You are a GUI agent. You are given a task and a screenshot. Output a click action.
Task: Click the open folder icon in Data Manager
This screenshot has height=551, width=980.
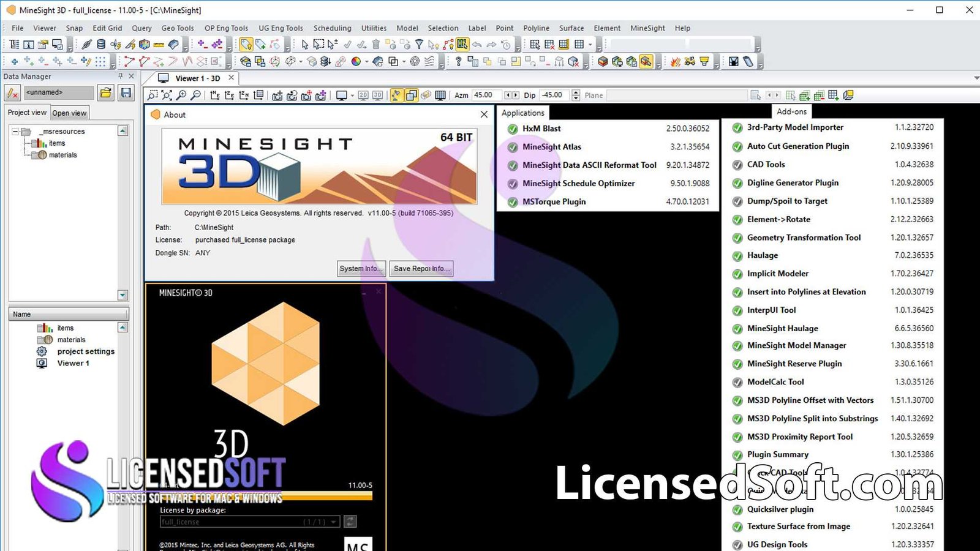(106, 92)
